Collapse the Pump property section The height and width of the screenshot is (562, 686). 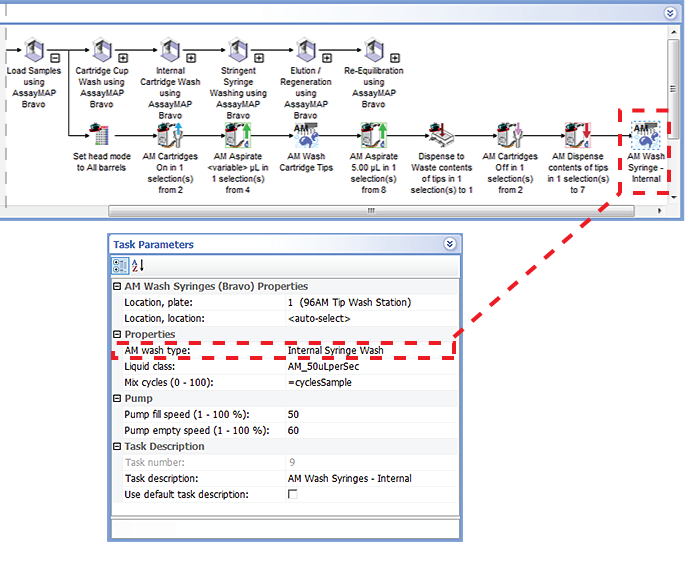(117, 398)
